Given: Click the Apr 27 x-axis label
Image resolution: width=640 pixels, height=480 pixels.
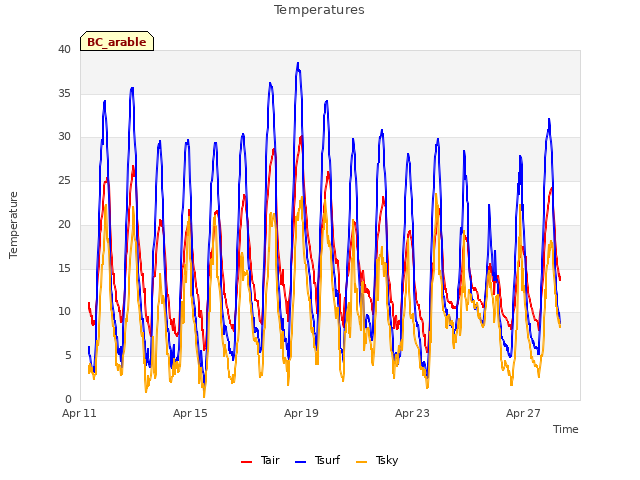Looking at the screenshot, I should click(x=523, y=413).
